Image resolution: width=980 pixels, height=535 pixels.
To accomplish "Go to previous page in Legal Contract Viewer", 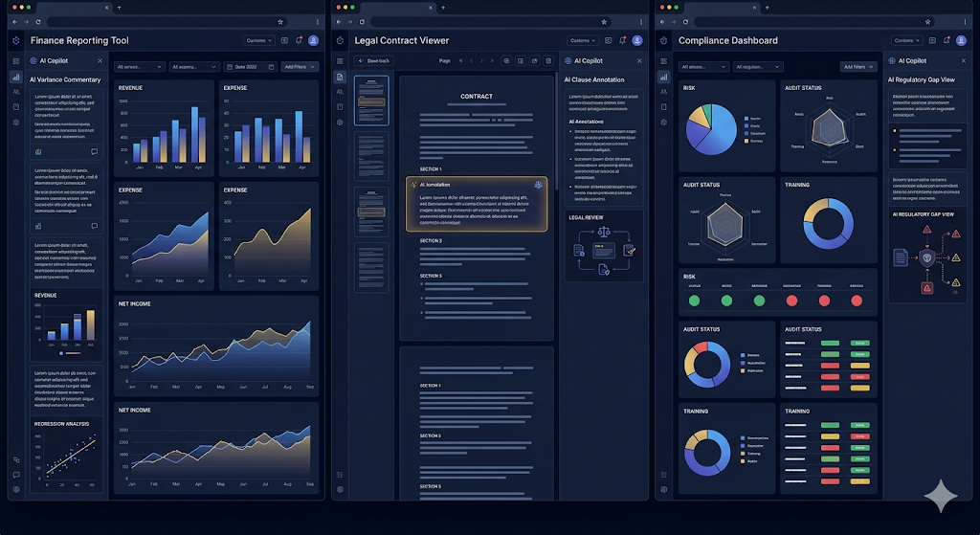I will [x=471, y=61].
